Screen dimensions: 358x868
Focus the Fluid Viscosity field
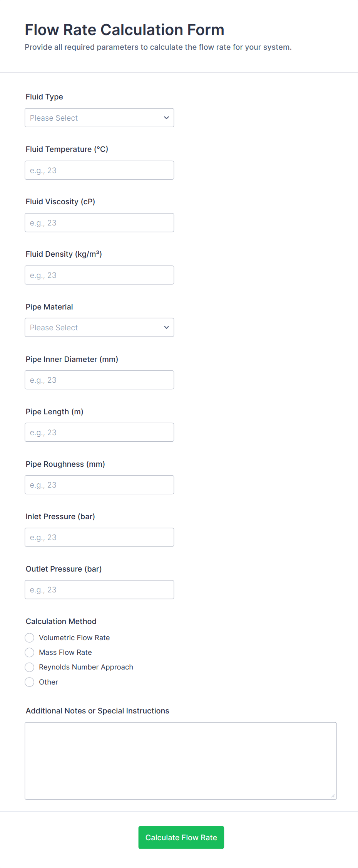point(99,223)
